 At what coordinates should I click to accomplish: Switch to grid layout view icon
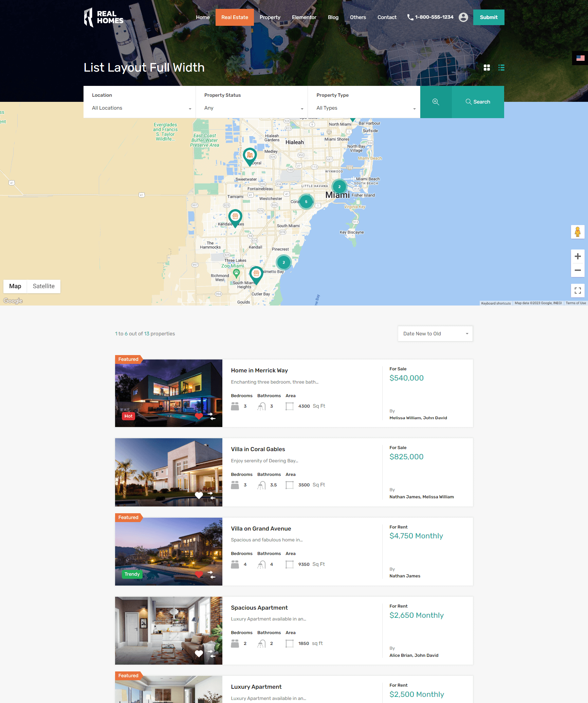click(x=487, y=68)
